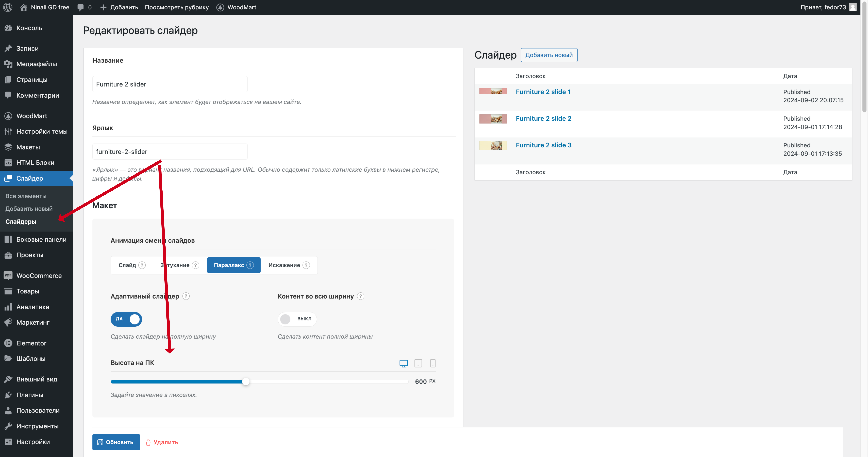
Task: Click the Название input field
Action: point(170,84)
